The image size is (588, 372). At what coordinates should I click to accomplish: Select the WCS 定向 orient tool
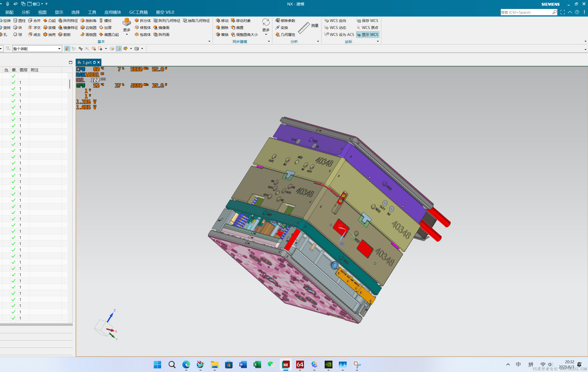(x=335, y=21)
